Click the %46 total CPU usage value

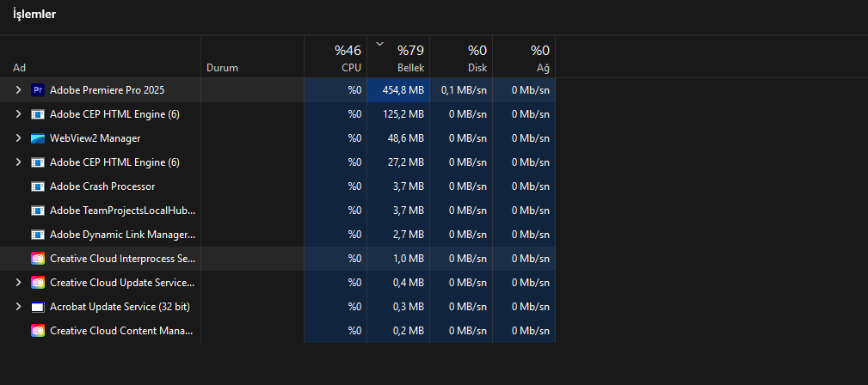click(x=348, y=51)
